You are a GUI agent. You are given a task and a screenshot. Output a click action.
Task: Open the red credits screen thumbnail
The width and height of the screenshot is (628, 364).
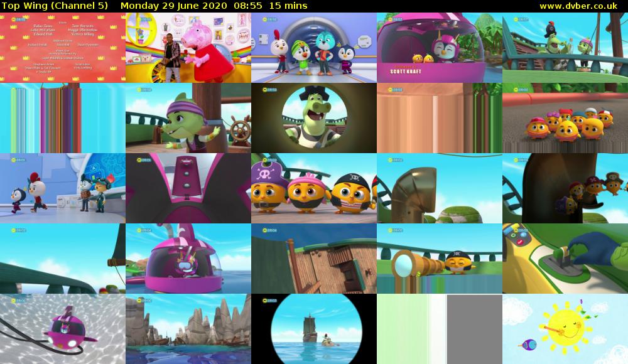(63, 48)
